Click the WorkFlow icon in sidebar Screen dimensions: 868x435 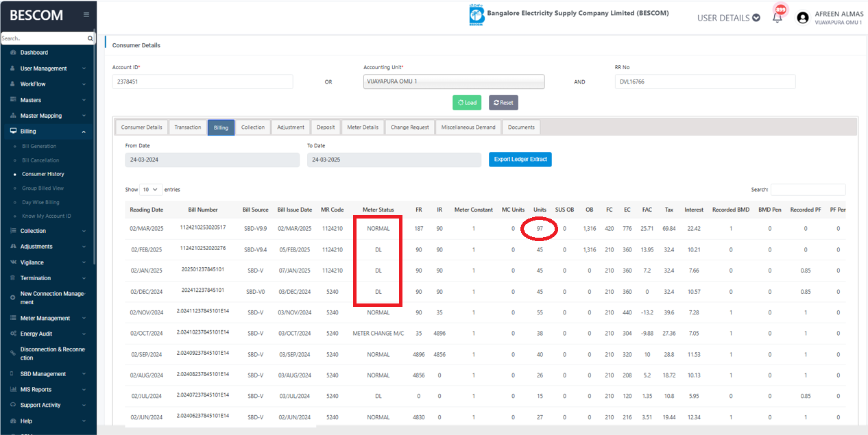coord(14,84)
